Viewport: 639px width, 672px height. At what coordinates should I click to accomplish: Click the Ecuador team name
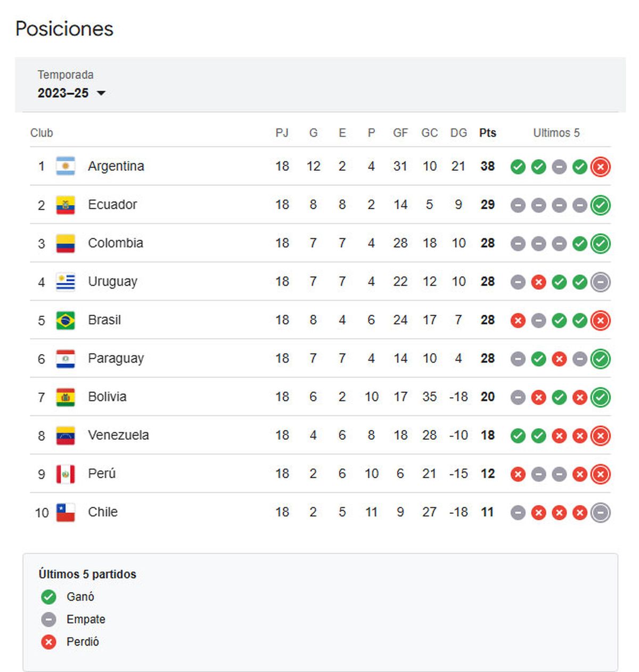[112, 204]
